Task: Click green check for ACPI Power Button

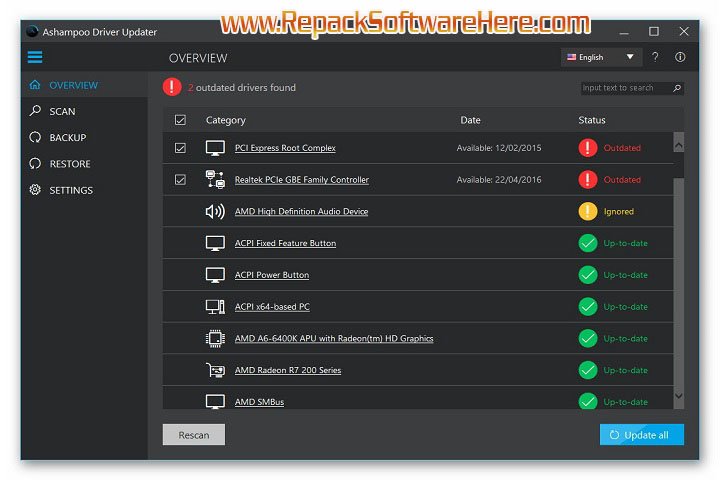Action: coord(588,275)
